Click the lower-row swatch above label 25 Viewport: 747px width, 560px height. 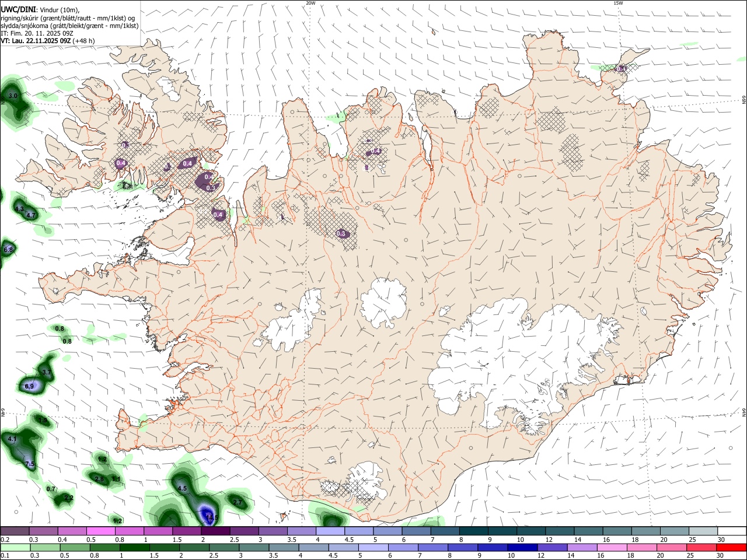click(x=700, y=548)
